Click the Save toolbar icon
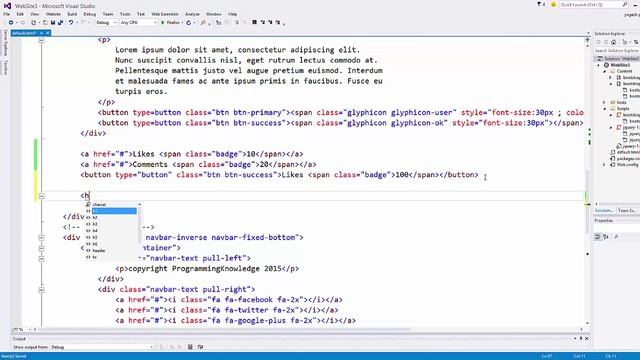Viewport: 640px width, 360px height. pyautogui.click(x=53, y=22)
